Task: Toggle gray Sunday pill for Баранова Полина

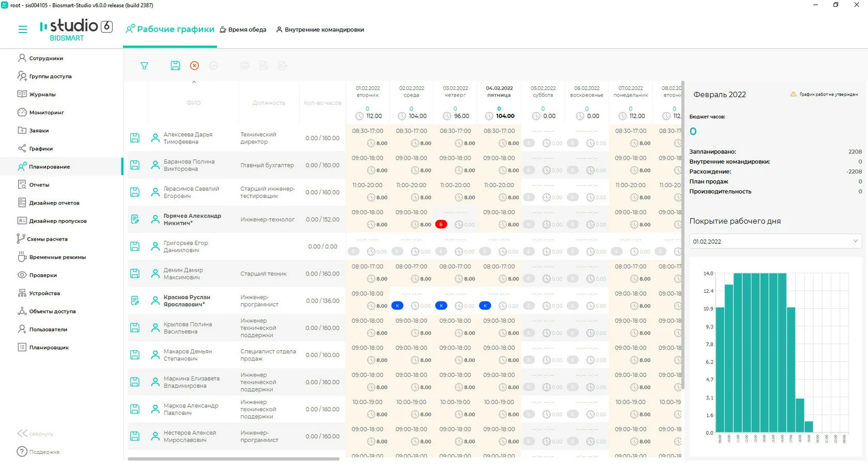Action: (572, 170)
